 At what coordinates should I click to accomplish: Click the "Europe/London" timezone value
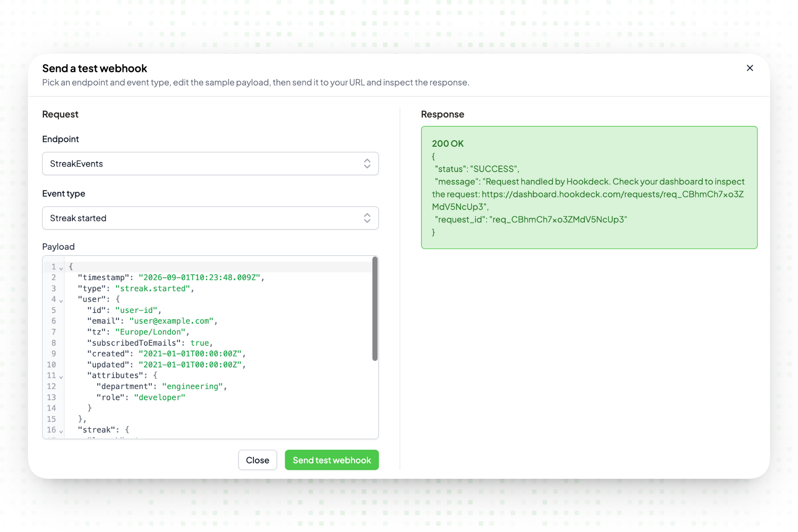click(x=150, y=332)
